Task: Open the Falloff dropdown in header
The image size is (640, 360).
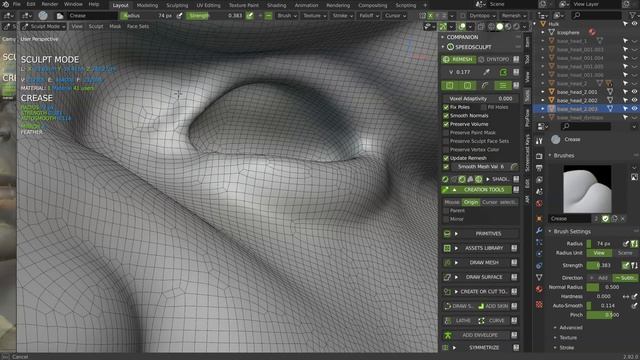Action: 369,16
